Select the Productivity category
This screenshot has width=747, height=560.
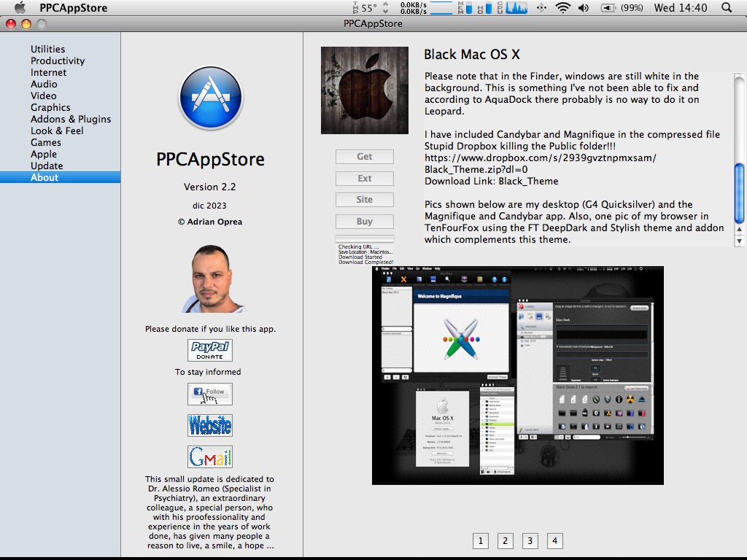pos(58,61)
